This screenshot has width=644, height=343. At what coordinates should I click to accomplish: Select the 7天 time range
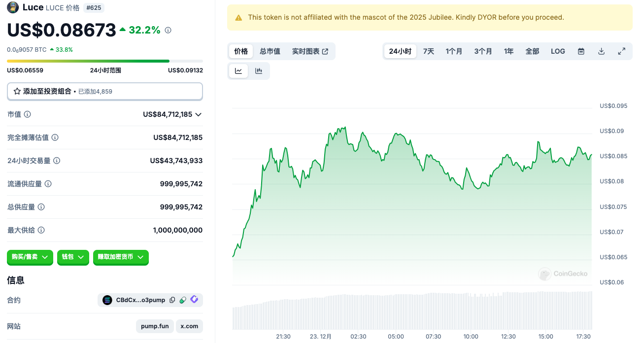429,51
